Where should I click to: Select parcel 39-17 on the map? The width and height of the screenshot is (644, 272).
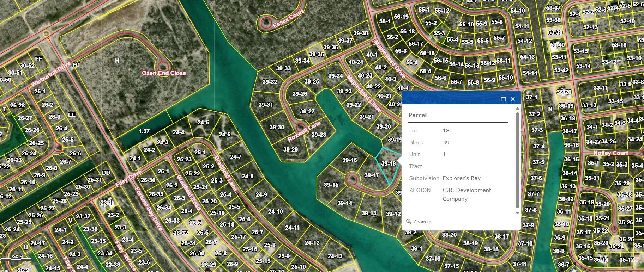(x=371, y=175)
